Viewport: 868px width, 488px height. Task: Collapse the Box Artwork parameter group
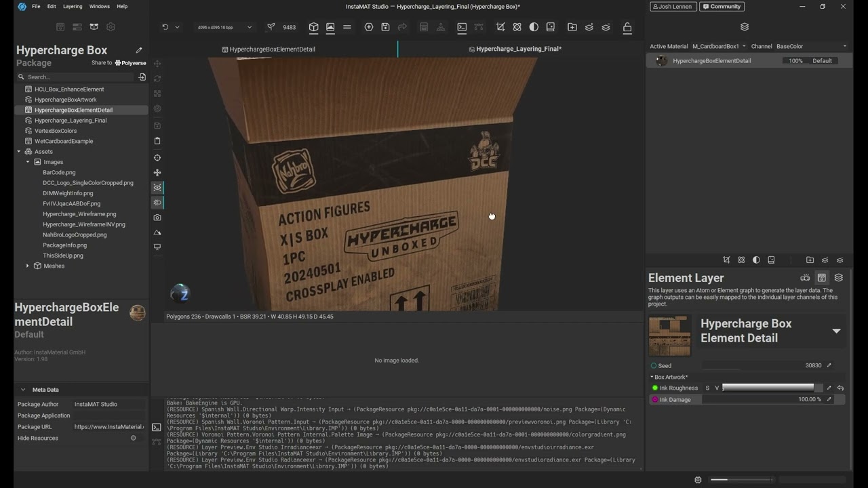point(652,377)
